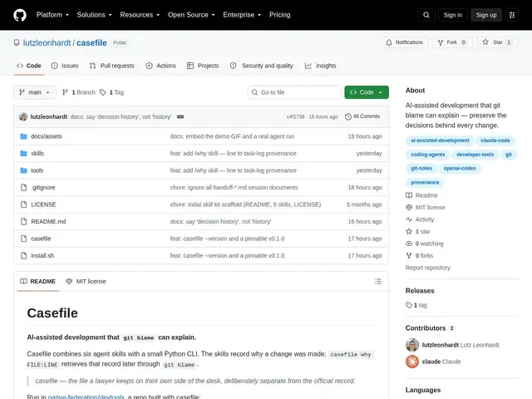The height and width of the screenshot is (399, 532).
Task: Open the .gitignore file
Action: (x=42, y=187)
